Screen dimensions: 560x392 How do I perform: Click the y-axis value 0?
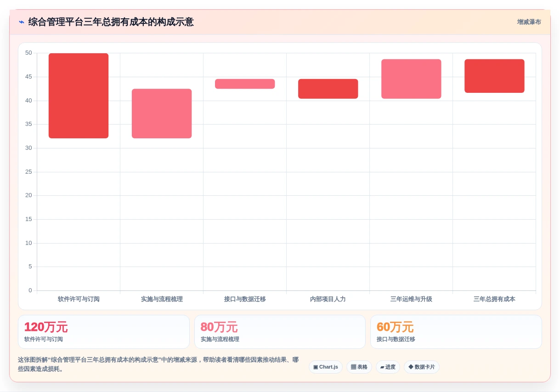point(30,290)
